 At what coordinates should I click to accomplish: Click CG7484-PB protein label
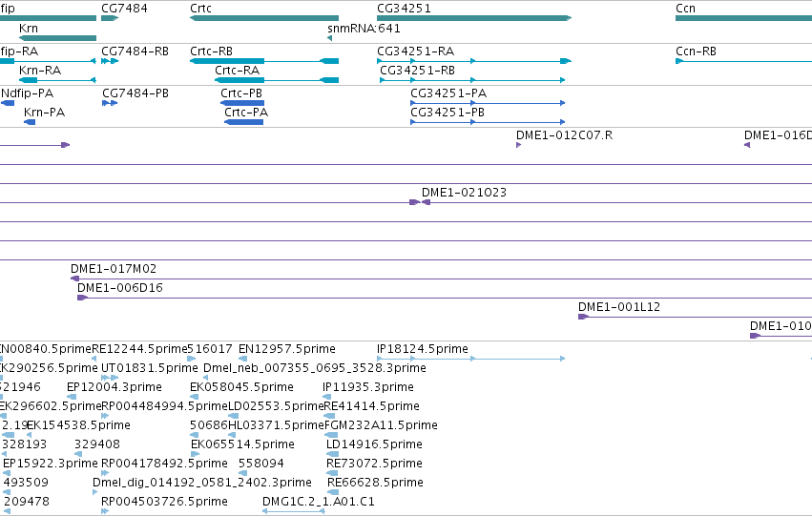click(135, 93)
